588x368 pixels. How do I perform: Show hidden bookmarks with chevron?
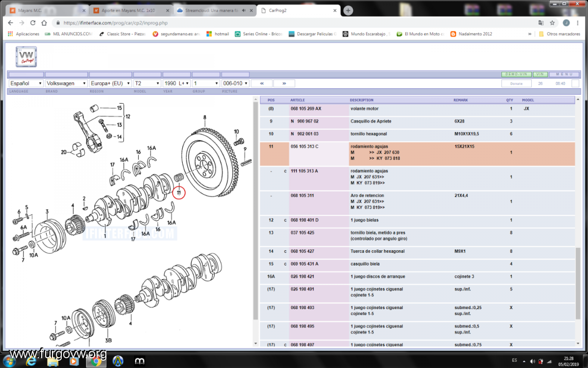[x=530, y=34]
